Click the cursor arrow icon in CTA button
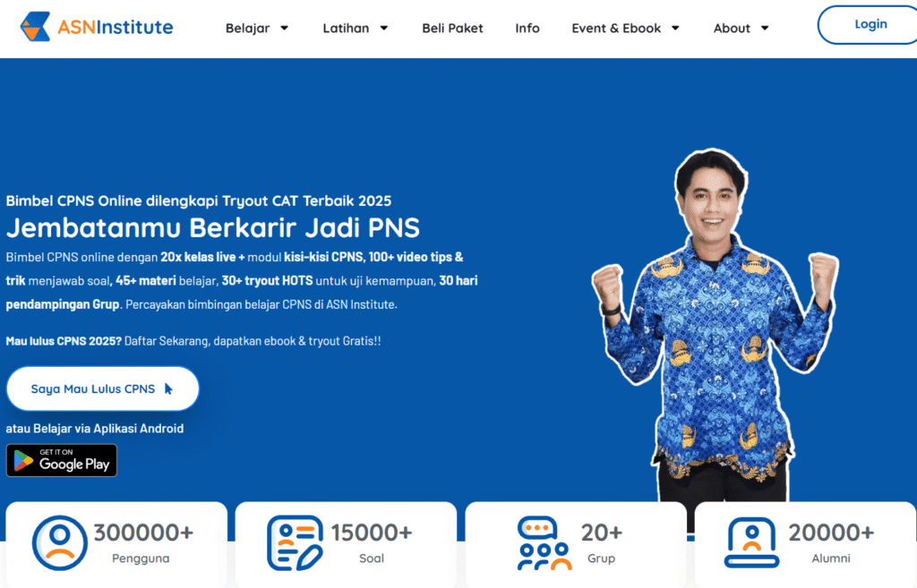This screenshot has height=588, width=917. [168, 388]
